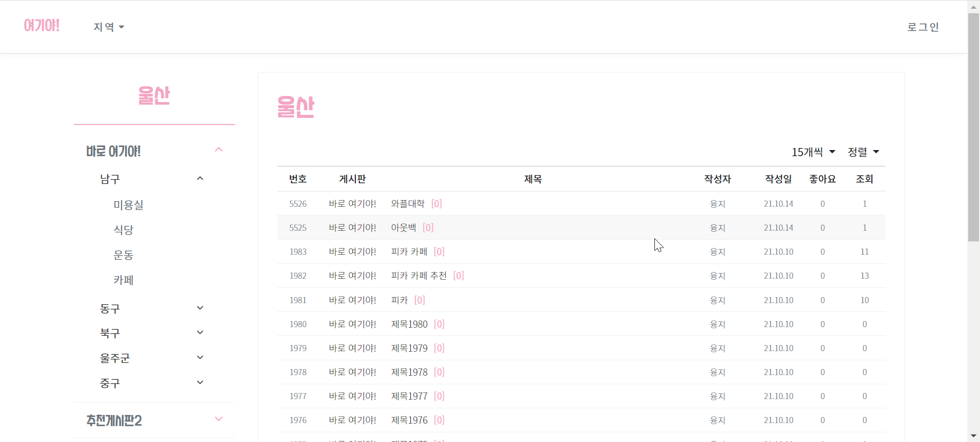Click the page vertical scrollbar thumb
980x442 pixels.
click(x=973, y=128)
